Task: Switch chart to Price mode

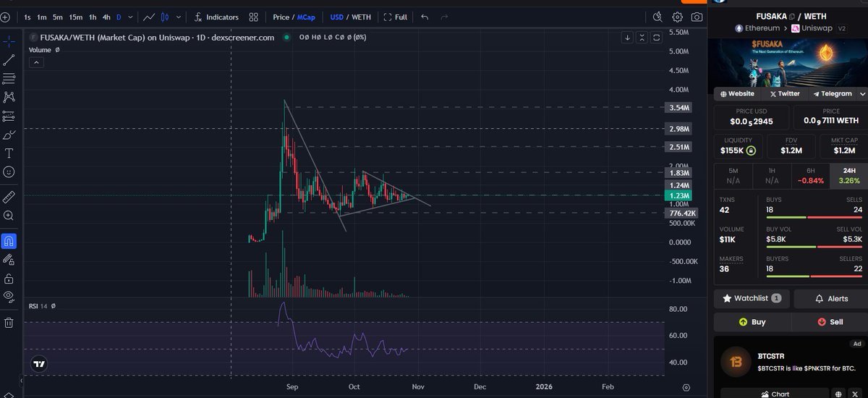Action: [x=281, y=17]
